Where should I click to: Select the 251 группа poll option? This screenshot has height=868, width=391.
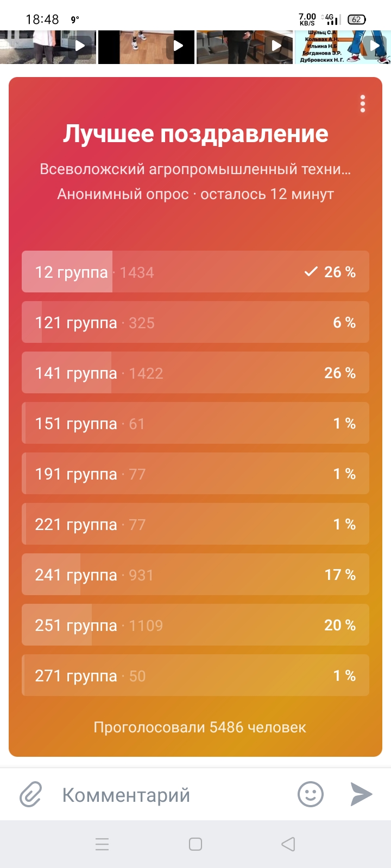195,625
